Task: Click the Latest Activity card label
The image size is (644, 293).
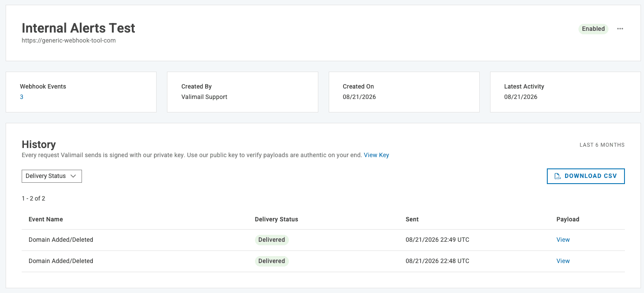Action: pos(524,86)
